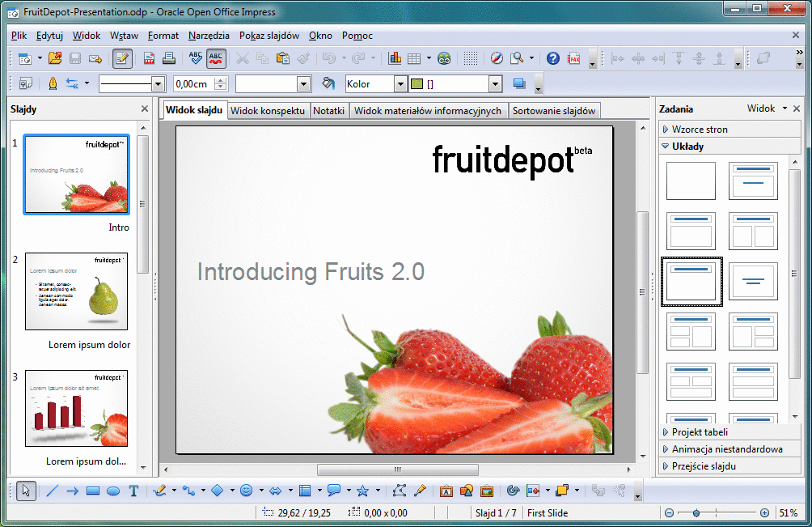Collapse the Układy section

[730, 147]
